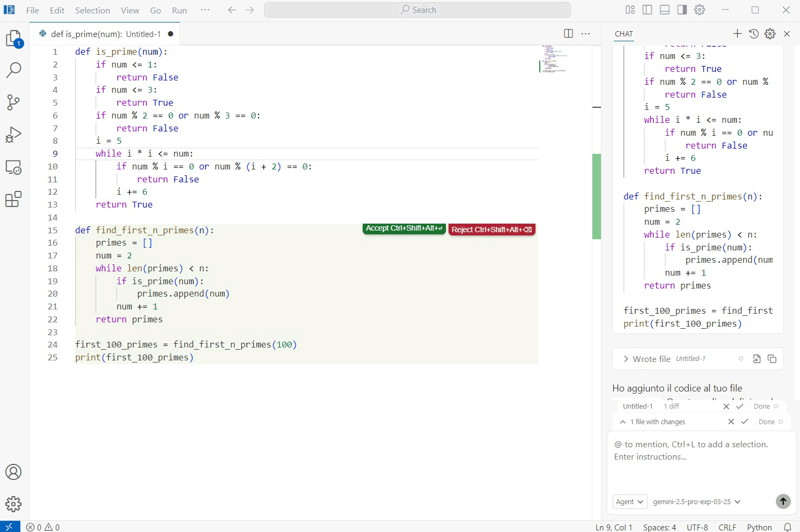Reject all changes in the 1 file with changes row

point(731,422)
